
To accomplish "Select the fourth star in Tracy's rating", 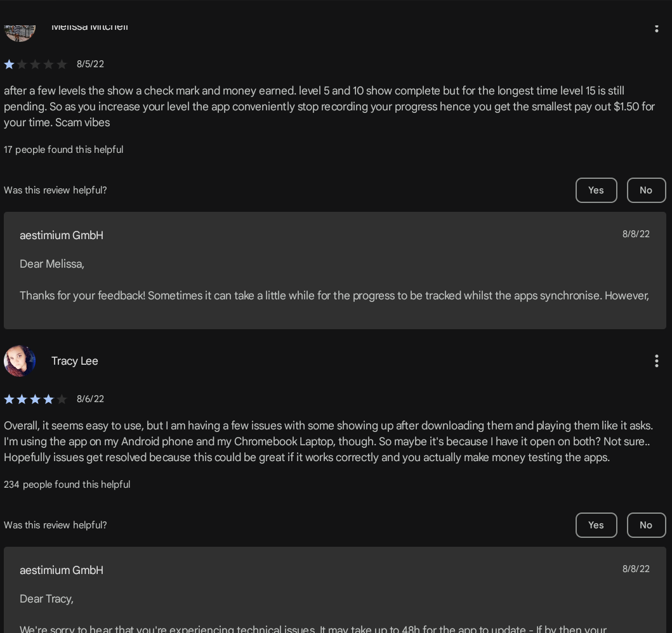I will pyautogui.click(x=49, y=399).
